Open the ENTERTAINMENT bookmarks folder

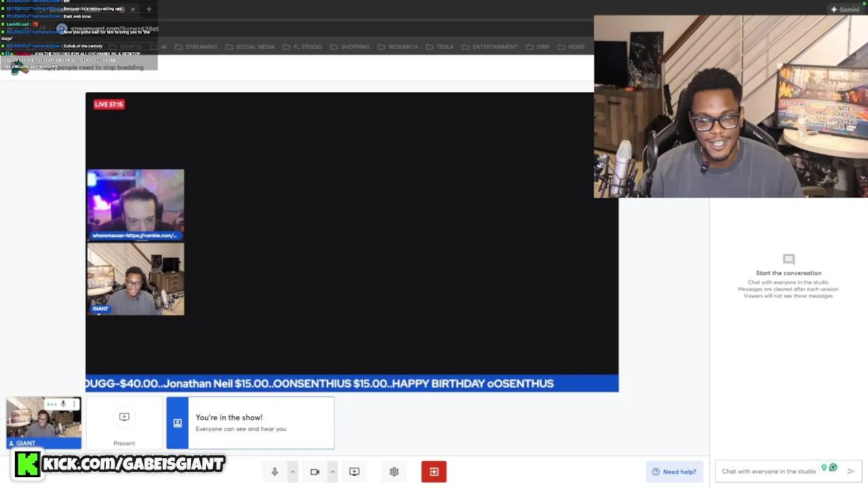(x=489, y=47)
